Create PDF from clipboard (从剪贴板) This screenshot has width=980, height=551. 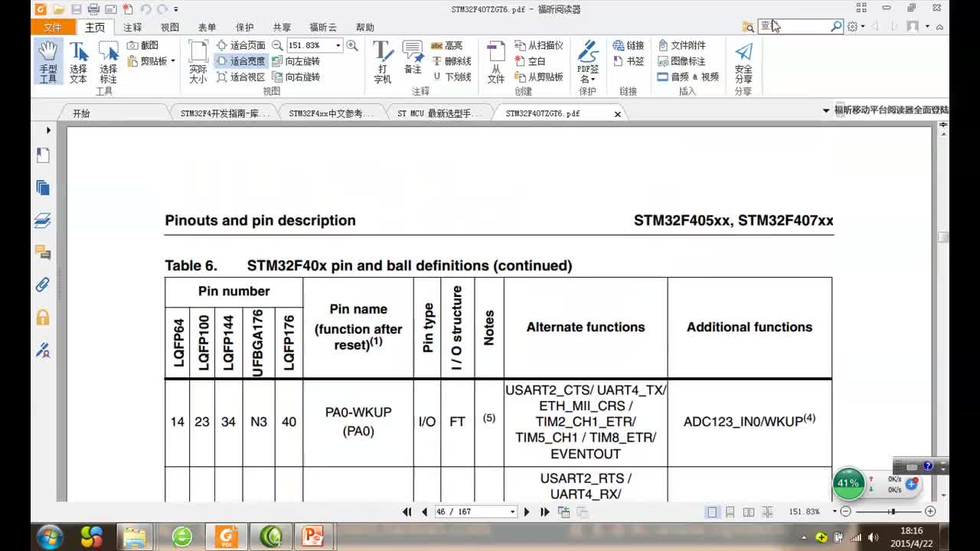pos(538,77)
